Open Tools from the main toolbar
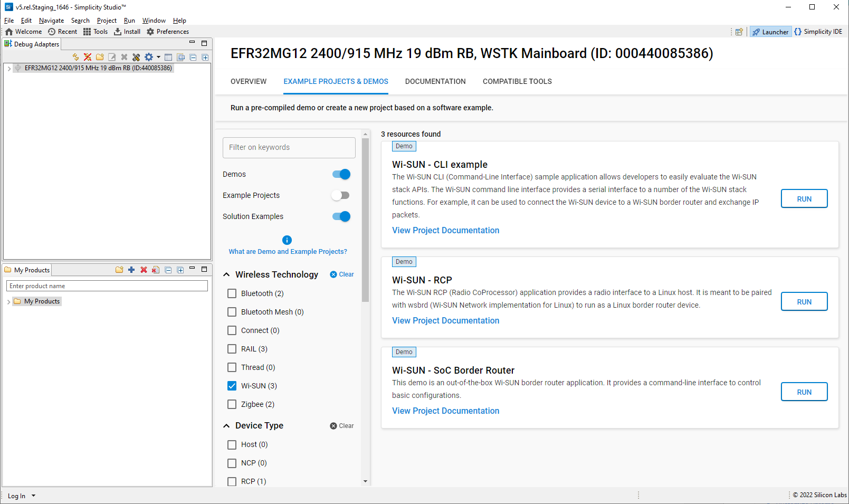849x504 pixels. click(x=96, y=31)
